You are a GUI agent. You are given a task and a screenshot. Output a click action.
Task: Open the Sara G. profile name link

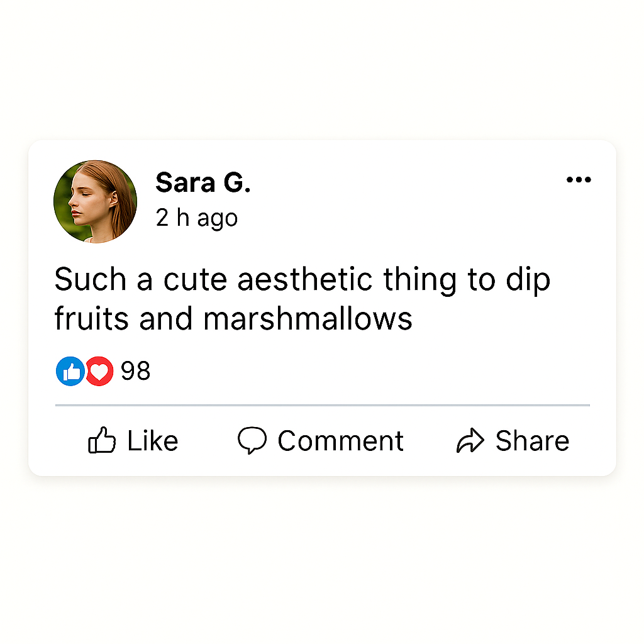pos(203,182)
